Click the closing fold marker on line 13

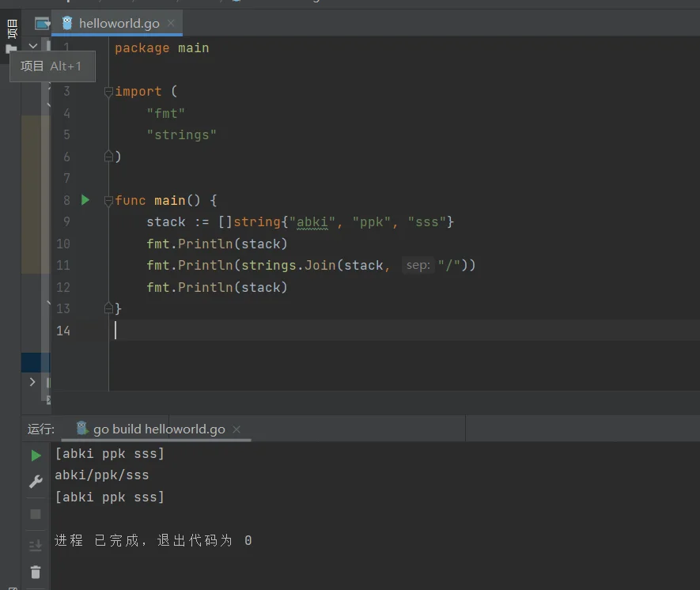[108, 308]
